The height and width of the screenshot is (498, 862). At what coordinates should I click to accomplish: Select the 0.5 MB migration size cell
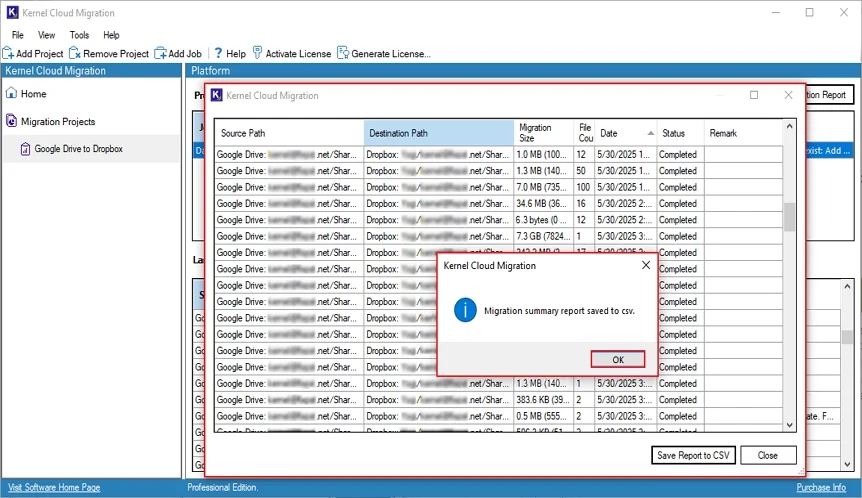click(x=543, y=416)
